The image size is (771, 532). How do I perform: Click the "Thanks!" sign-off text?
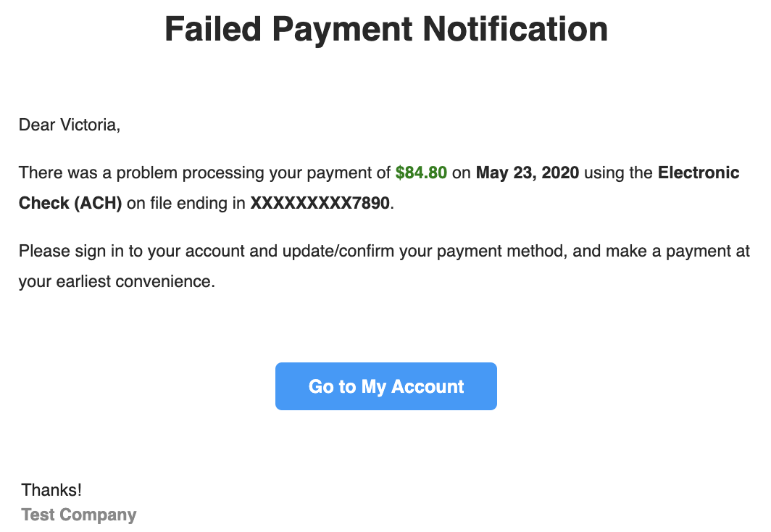pos(51,490)
